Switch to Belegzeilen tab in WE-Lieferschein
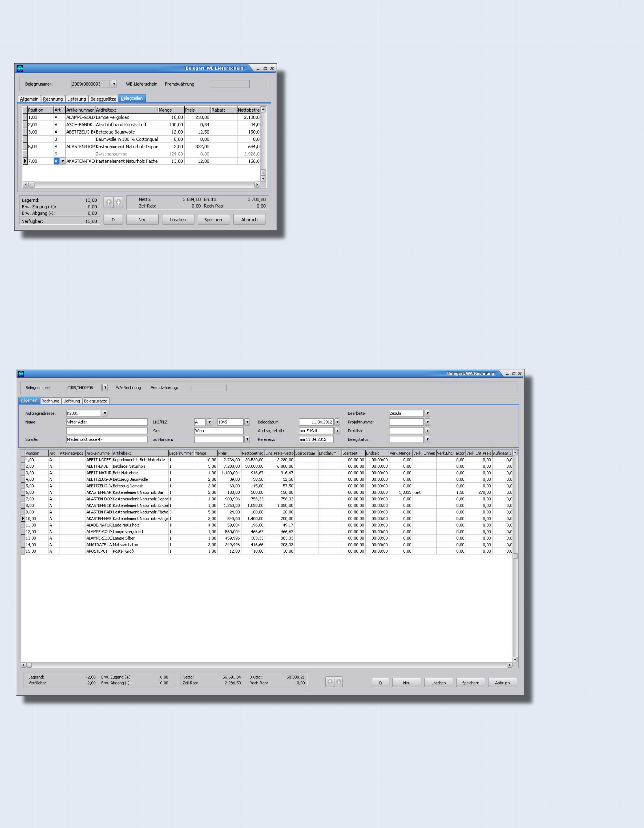 coord(132,99)
